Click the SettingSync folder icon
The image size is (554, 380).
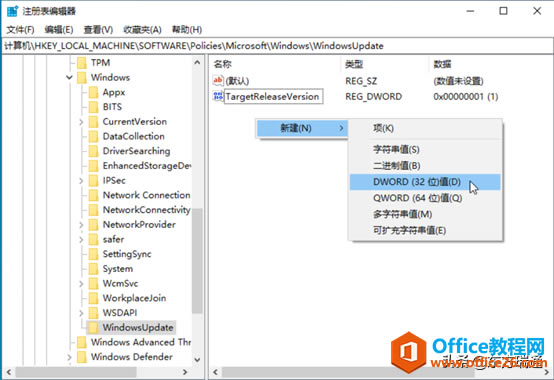93,254
